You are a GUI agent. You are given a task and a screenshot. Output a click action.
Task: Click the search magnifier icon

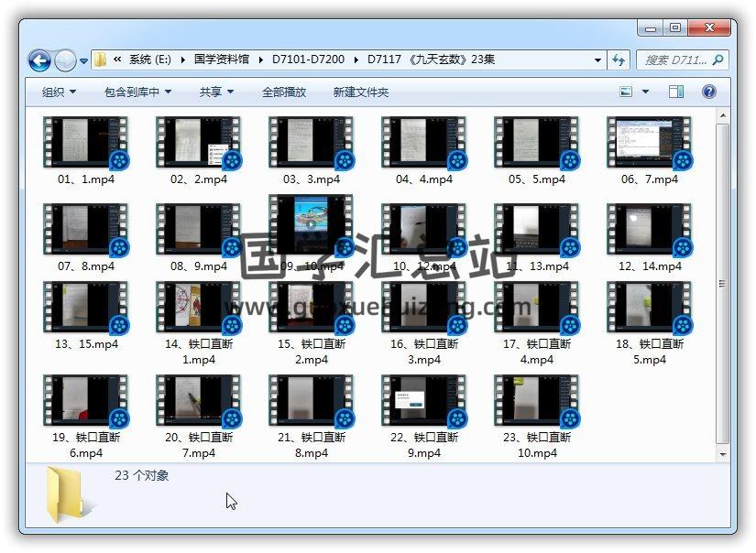click(x=718, y=60)
